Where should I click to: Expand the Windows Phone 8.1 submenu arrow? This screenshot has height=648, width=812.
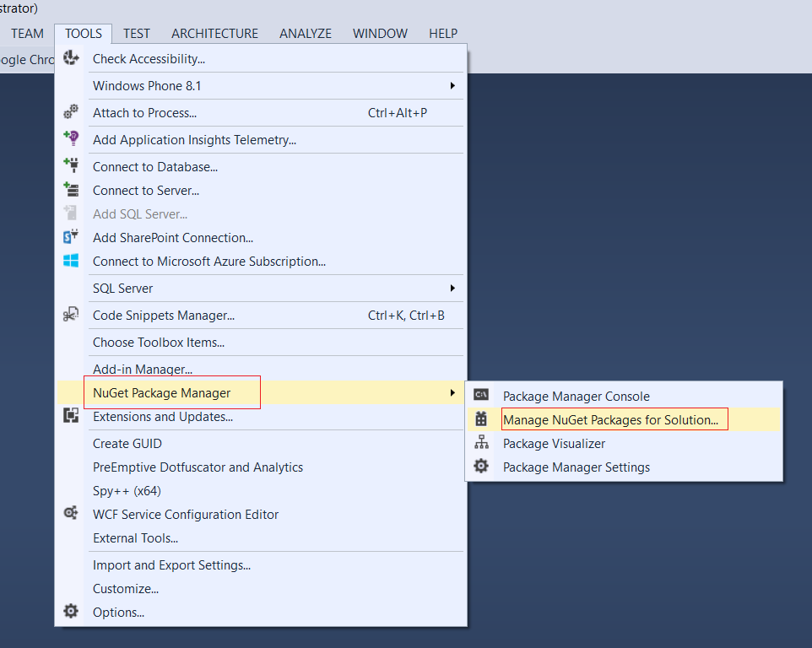coord(453,85)
